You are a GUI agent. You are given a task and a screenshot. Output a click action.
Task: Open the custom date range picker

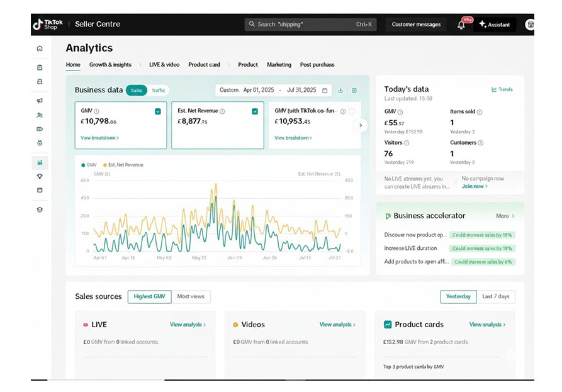pyautogui.click(x=274, y=91)
